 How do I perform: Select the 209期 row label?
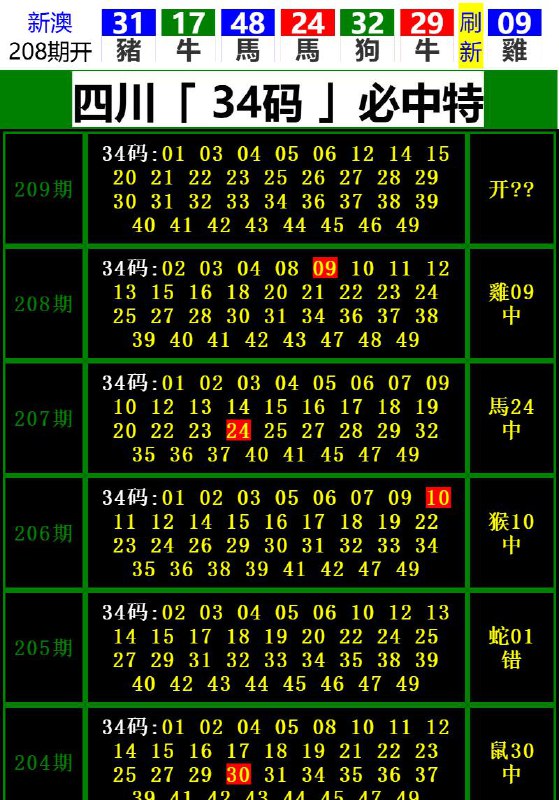[43, 189]
